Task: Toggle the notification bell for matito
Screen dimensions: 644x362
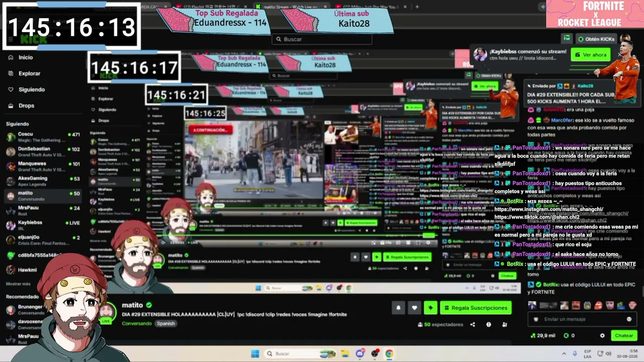Action: [398, 308]
